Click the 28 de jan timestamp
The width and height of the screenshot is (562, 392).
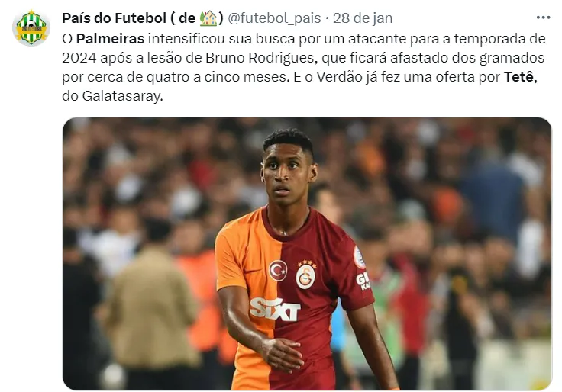tap(363, 18)
